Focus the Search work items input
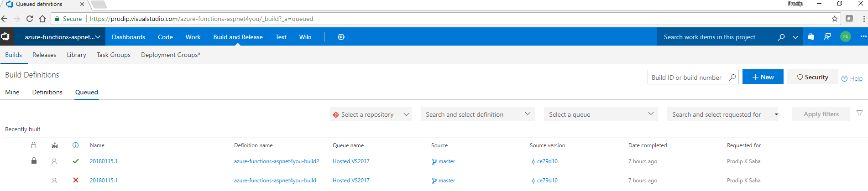Image resolution: width=868 pixels, height=191 pixels. tap(715, 37)
